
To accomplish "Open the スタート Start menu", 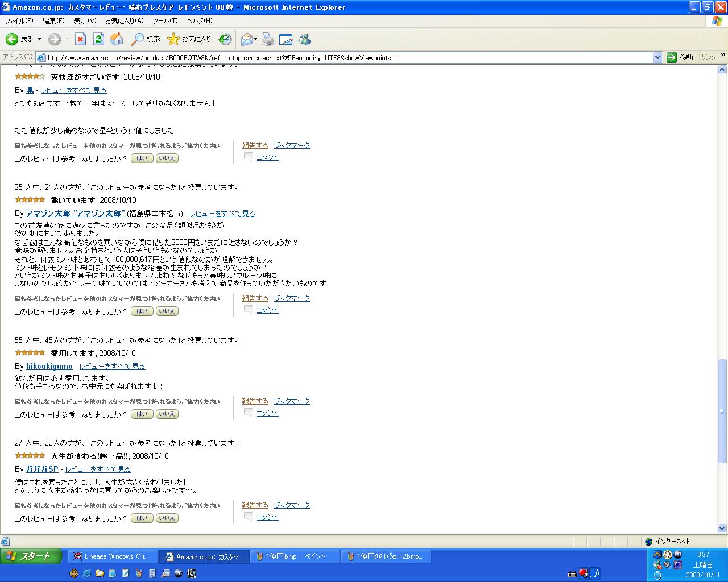I will tap(31, 556).
